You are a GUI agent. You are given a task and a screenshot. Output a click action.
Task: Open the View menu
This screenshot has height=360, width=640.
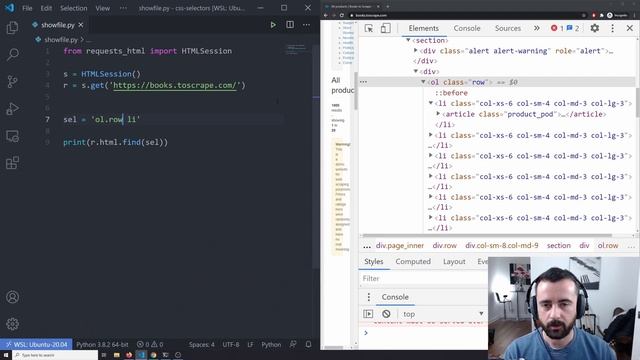[x=102, y=8]
